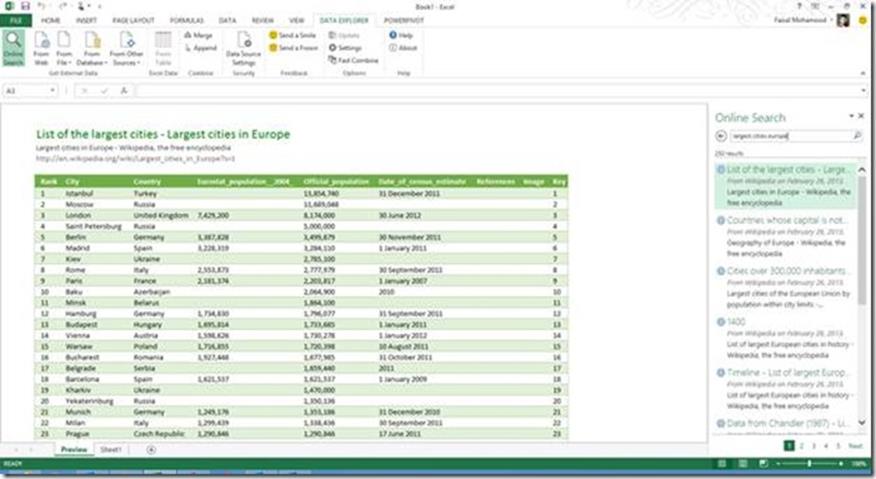876x479 pixels.
Task: Open Data Explorer Settings
Action: [345, 48]
